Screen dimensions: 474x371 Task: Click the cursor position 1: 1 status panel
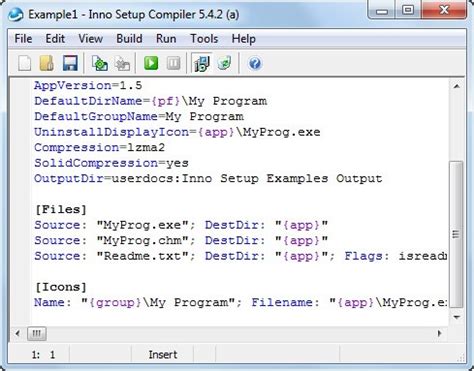[43, 355]
